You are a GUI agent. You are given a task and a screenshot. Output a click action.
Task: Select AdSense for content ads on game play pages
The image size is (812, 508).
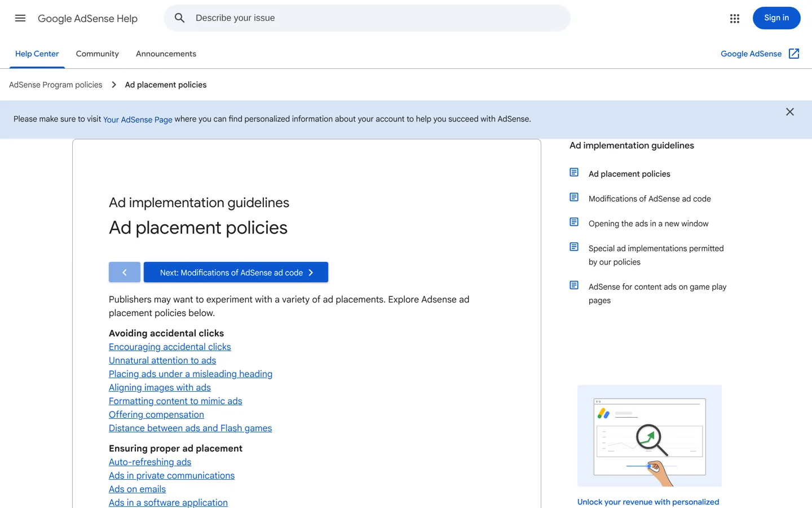coord(657,294)
